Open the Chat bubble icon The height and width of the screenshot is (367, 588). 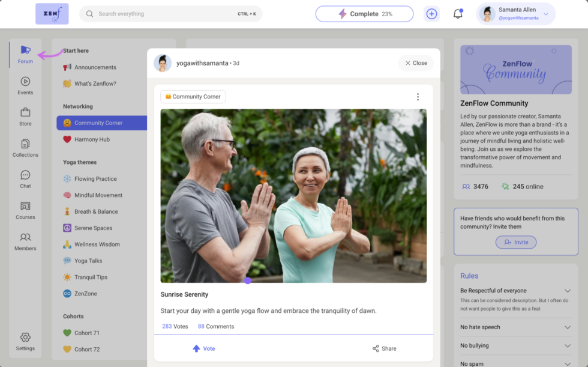[x=25, y=175]
